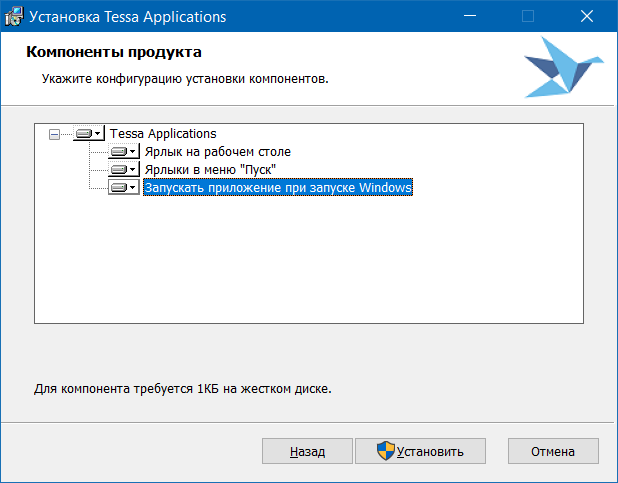
Task: Click the UAC shield icon on Установить
Action: (385, 451)
